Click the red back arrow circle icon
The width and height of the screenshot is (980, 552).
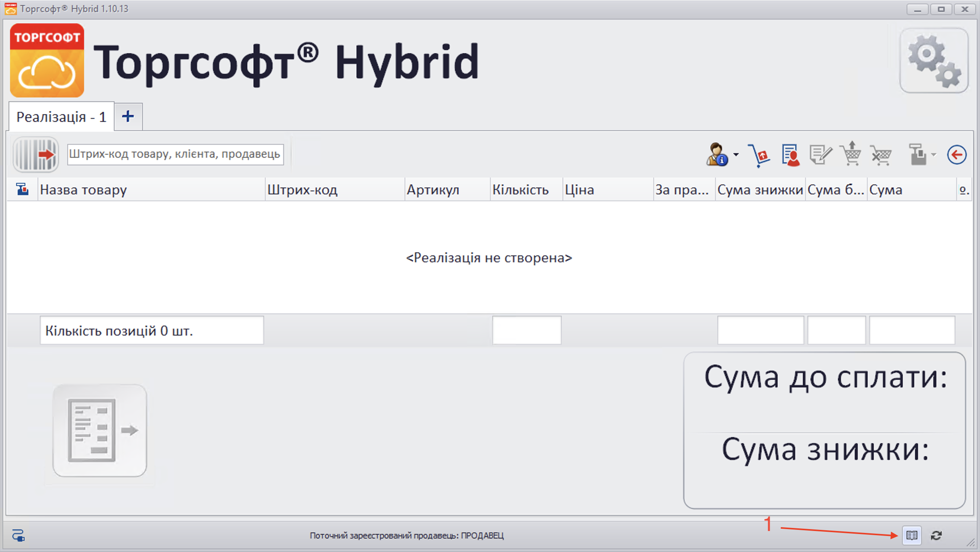click(956, 155)
